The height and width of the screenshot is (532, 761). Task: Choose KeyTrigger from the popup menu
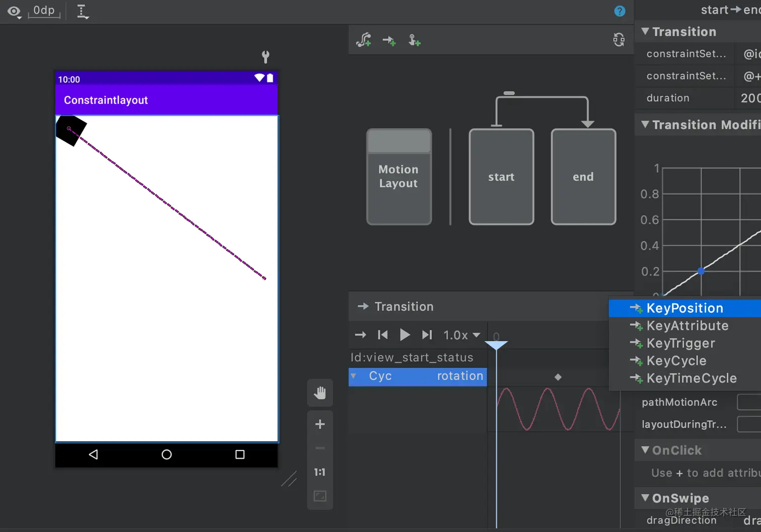click(x=685, y=343)
